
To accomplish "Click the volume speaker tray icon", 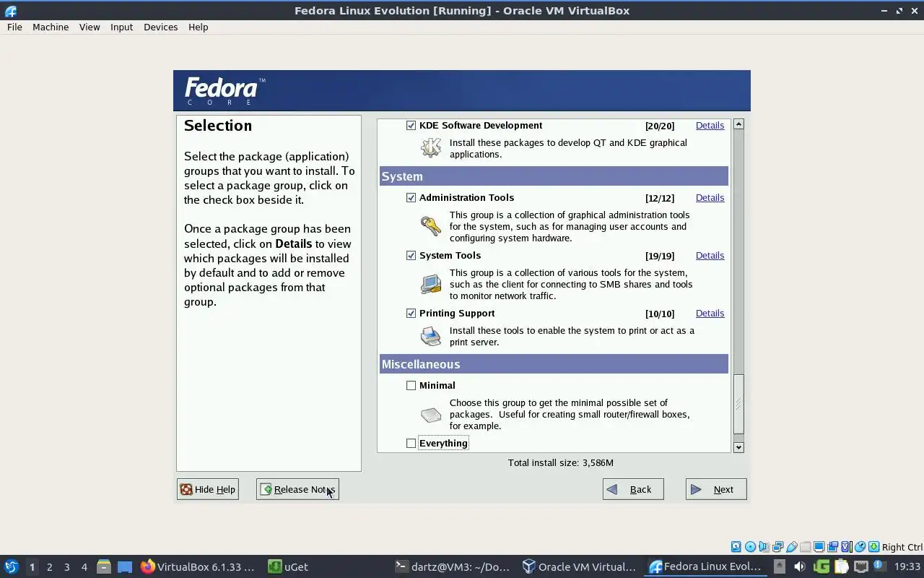I will 799,566.
